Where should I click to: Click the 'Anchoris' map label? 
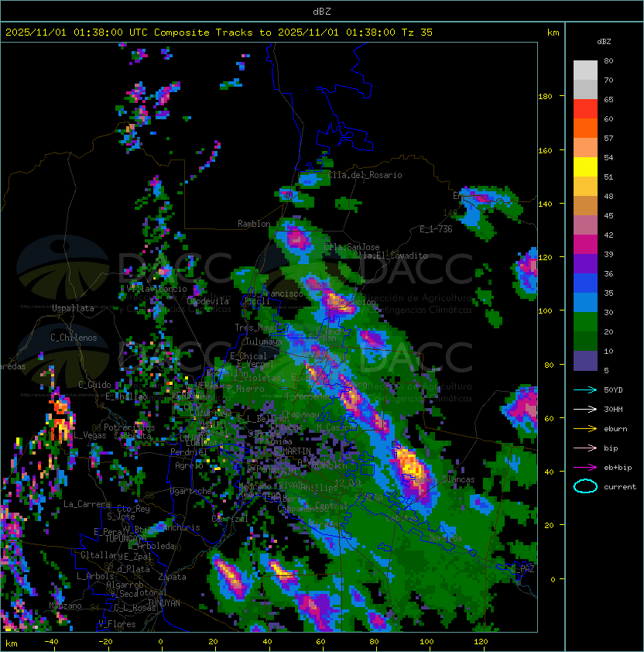click(182, 527)
